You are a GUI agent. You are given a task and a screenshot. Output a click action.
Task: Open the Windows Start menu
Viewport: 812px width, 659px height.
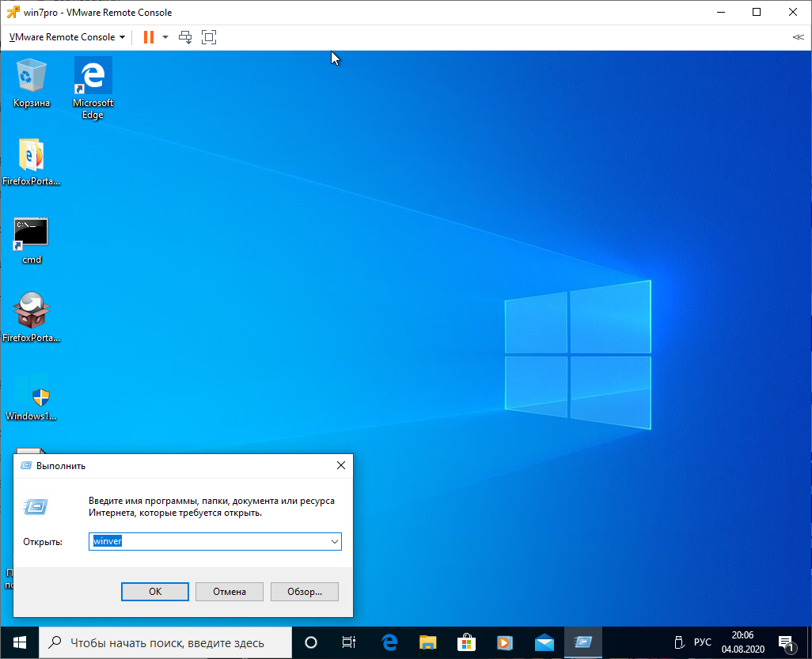tap(20, 643)
